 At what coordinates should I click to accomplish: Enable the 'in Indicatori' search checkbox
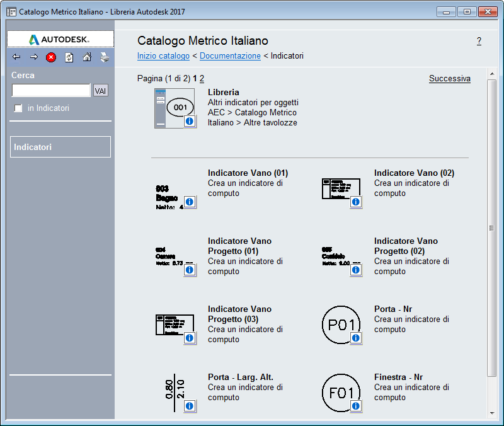coord(18,108)
